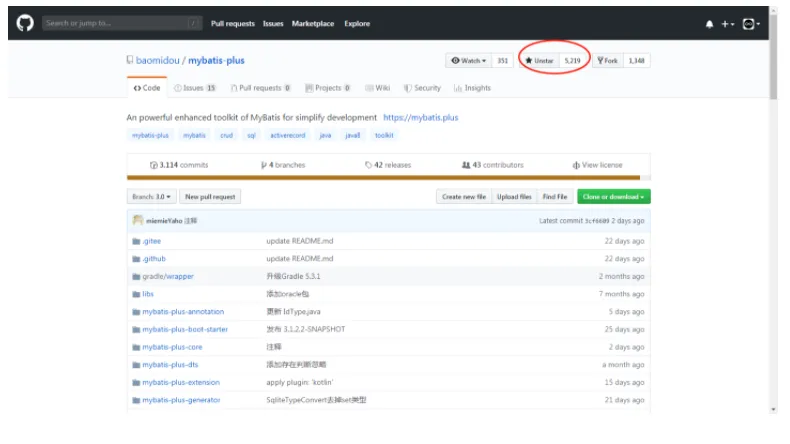Open the miemieYaho committer avatar
The image size is (790, 444).
point(138,220)
